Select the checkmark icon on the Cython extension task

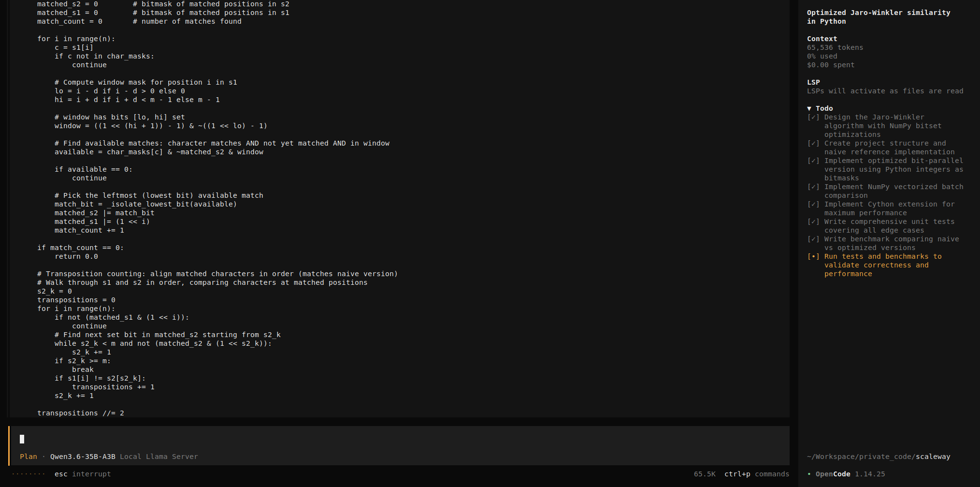point(813,204)
